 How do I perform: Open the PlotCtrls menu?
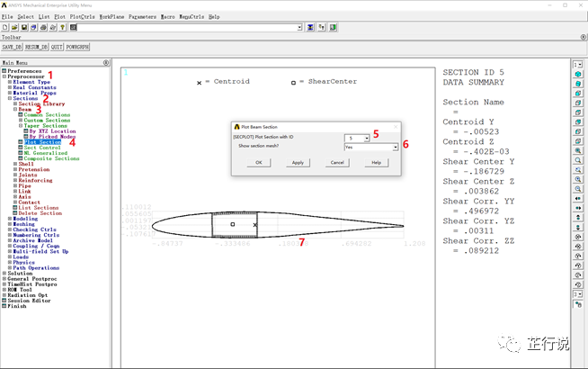(82, 17)
